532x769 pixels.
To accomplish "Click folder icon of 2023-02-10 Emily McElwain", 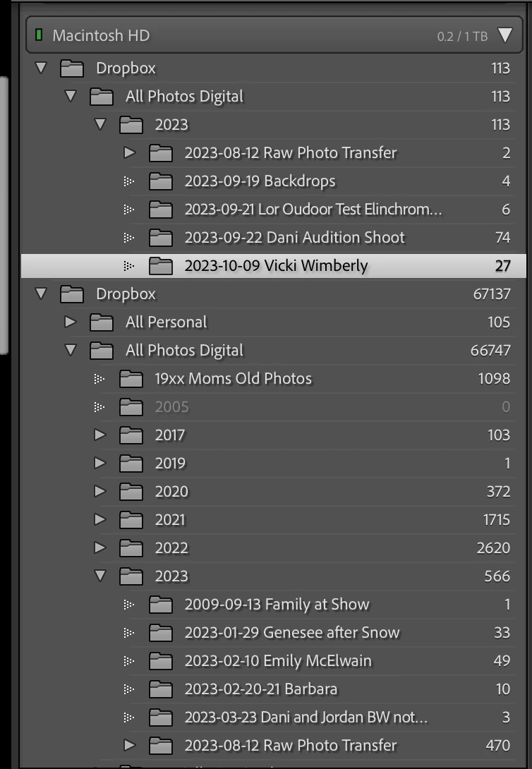I will pyautogui.click(x=161, y=661).
